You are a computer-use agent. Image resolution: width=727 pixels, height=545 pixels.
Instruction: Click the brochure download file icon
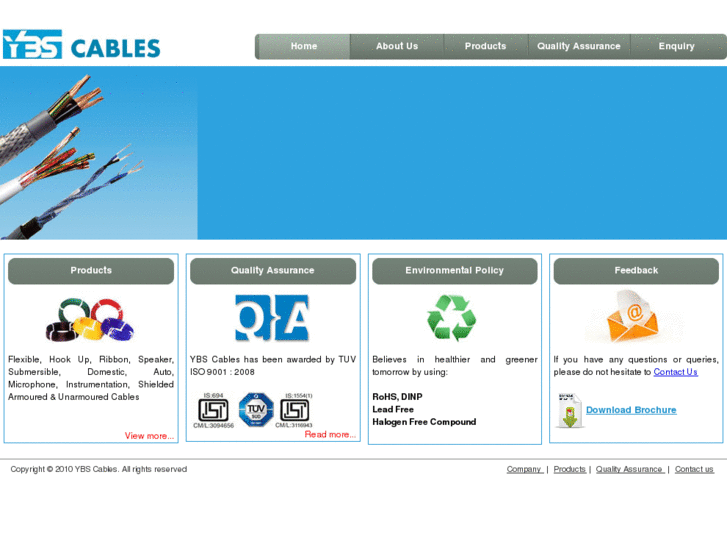pyautogui.click(x=569, y=411)
